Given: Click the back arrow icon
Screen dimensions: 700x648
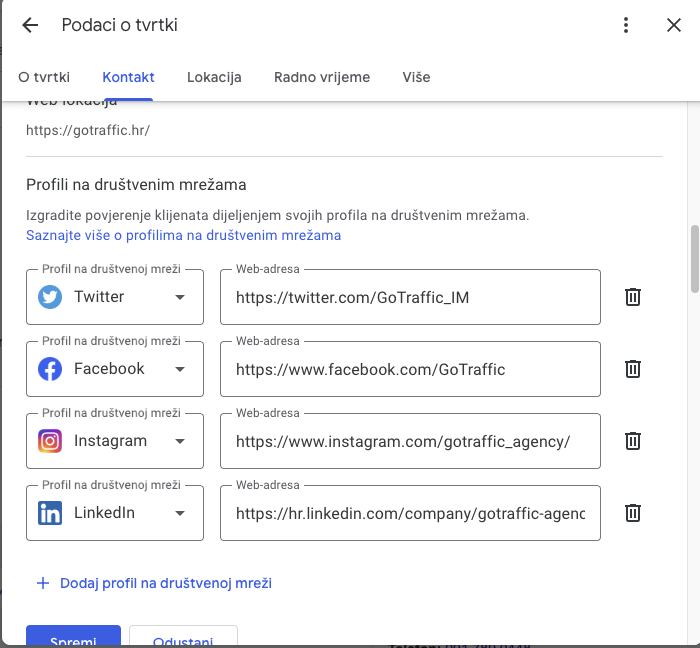Looking at the screenshot, I should pyautogui.click(x=30, y=26).
